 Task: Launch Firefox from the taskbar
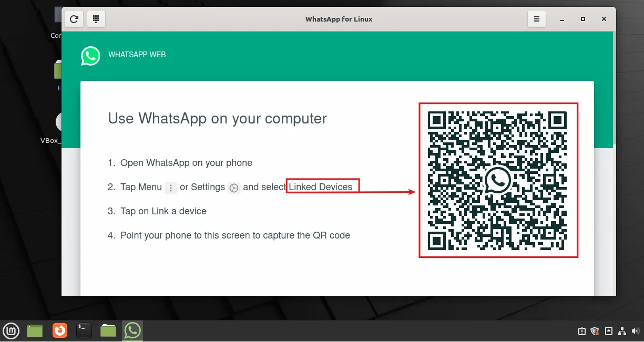click(60, 330)
